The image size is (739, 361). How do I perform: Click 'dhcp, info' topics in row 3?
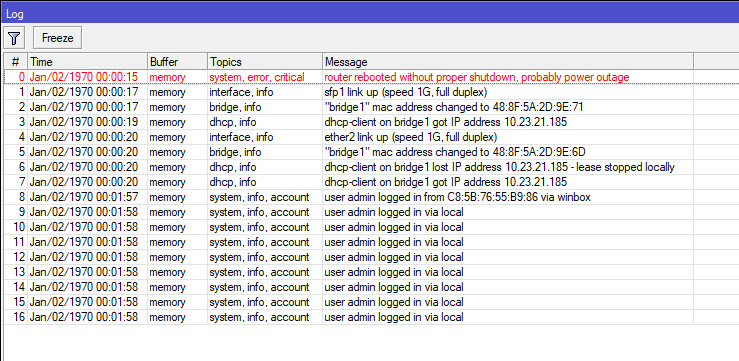233,122
